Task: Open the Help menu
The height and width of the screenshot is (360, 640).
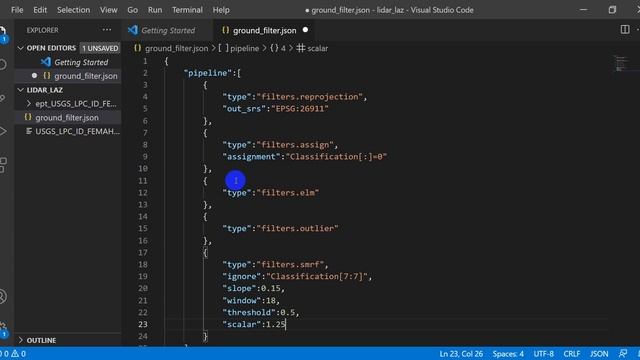Action: click(221, 10)
